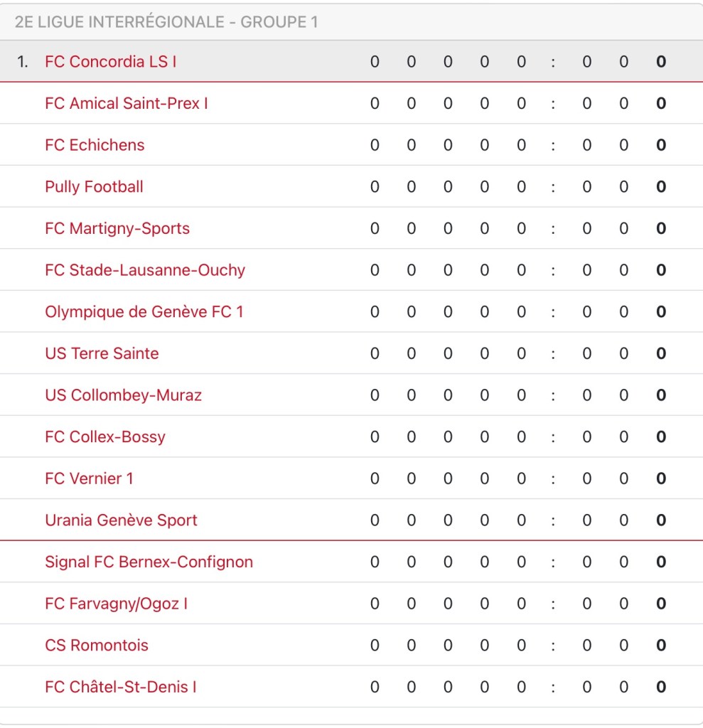Click FC Stade-Lausanne-Ouchy team name

[x=144, y=270]
